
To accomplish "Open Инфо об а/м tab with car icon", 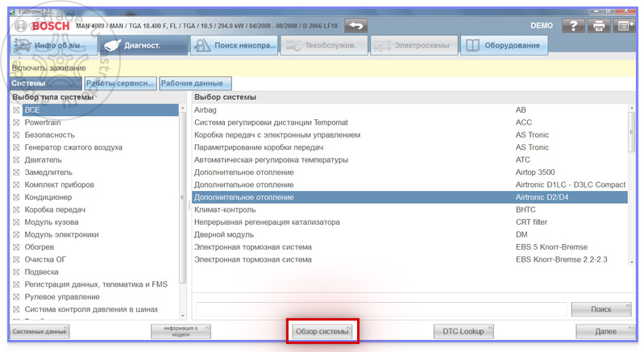I will pos(54,45).
